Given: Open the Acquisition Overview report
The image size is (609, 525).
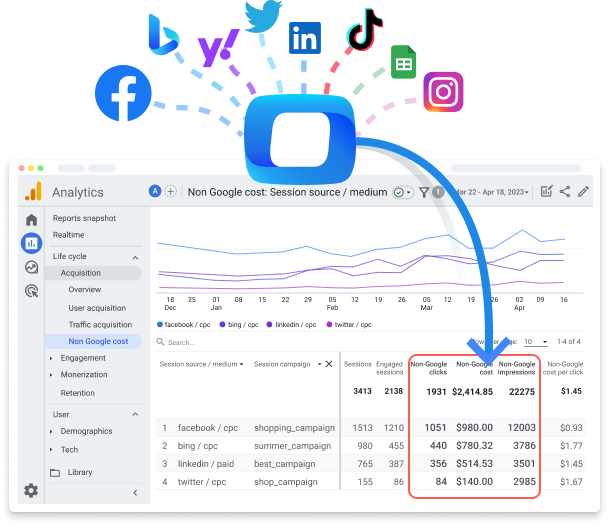Looking at the screenshot, I should (x=85, y=290).
